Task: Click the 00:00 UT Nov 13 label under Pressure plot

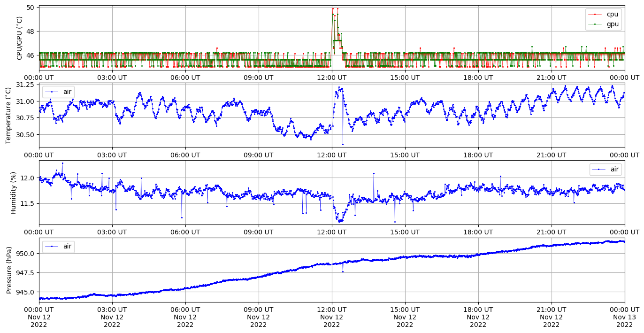Action: (x=625, y=317)
